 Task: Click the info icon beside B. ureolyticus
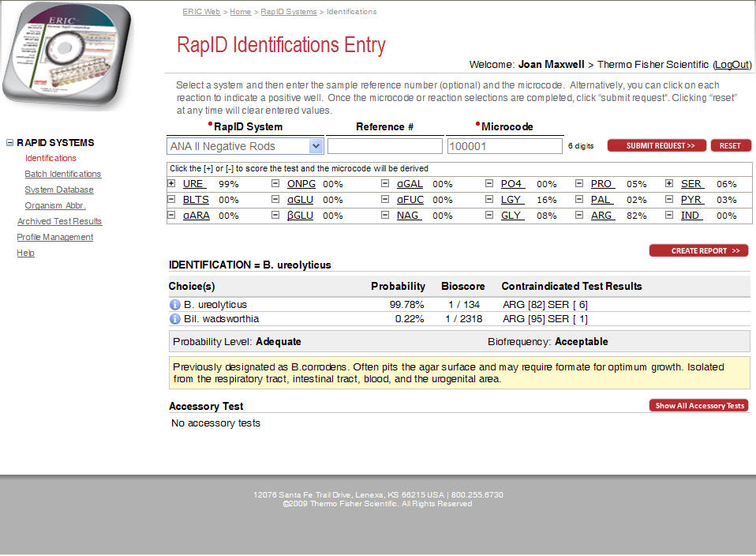[174, 305]
